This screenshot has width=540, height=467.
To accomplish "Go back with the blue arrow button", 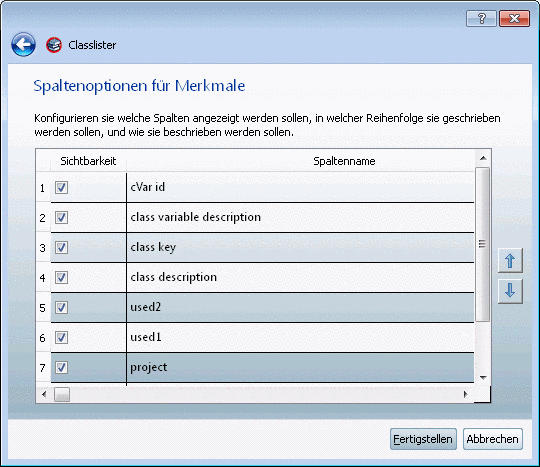I will [23, 45].
